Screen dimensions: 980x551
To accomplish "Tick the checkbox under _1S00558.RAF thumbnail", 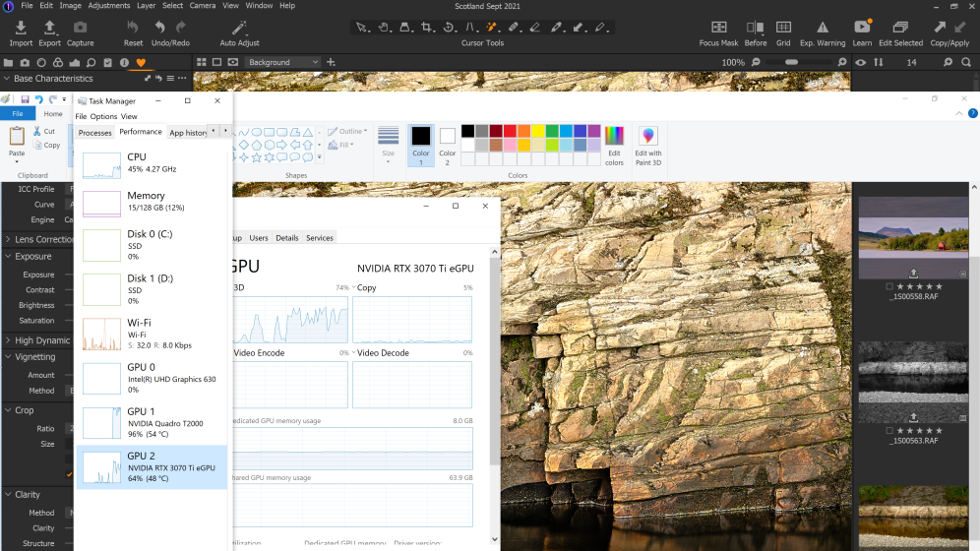I will (889, 286).
